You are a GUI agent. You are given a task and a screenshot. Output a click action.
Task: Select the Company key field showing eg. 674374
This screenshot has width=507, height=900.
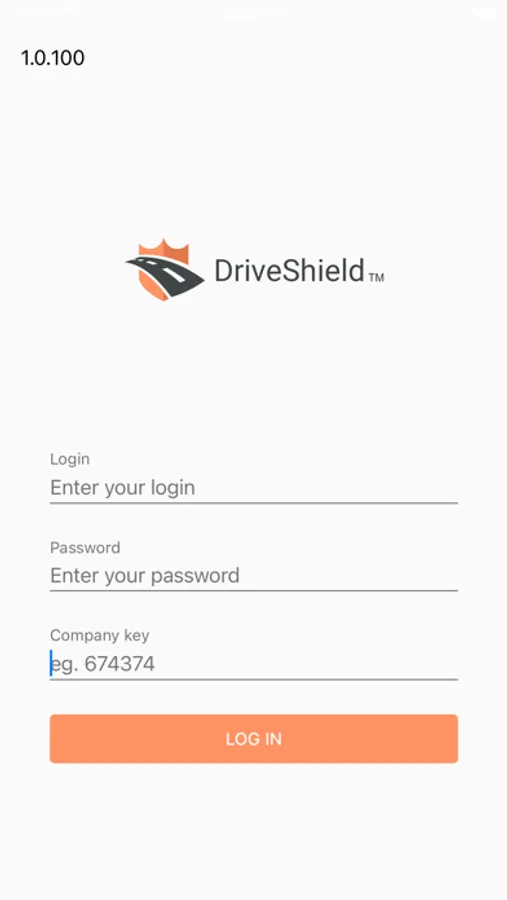(x=254, y=664)
